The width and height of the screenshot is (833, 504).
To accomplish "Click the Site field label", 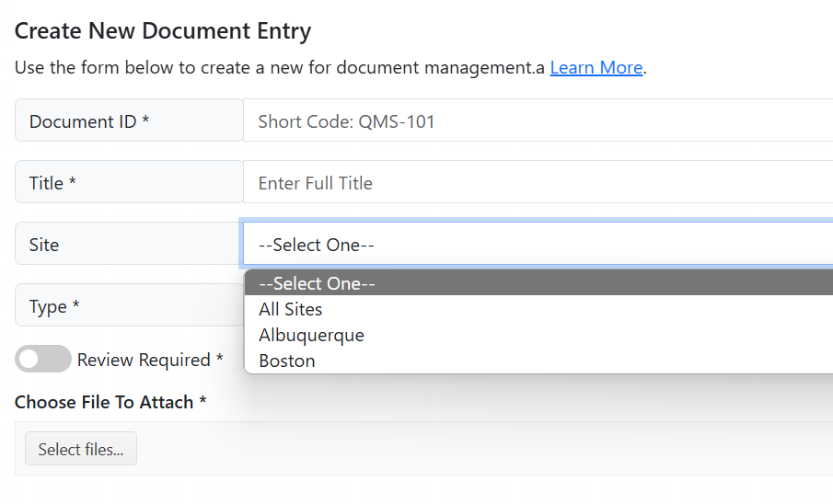I will click(x=44, y=245).
